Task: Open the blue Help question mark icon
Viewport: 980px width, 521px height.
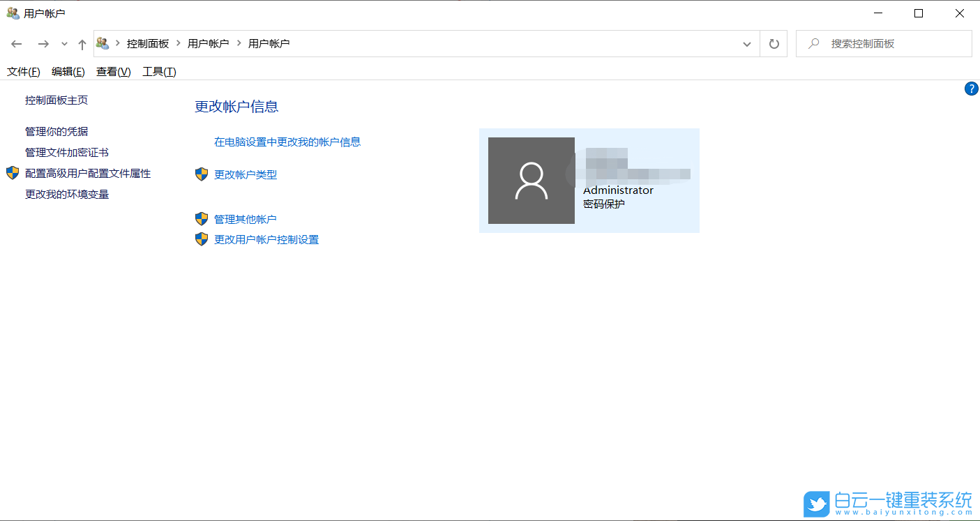Action: click(972, 89)
